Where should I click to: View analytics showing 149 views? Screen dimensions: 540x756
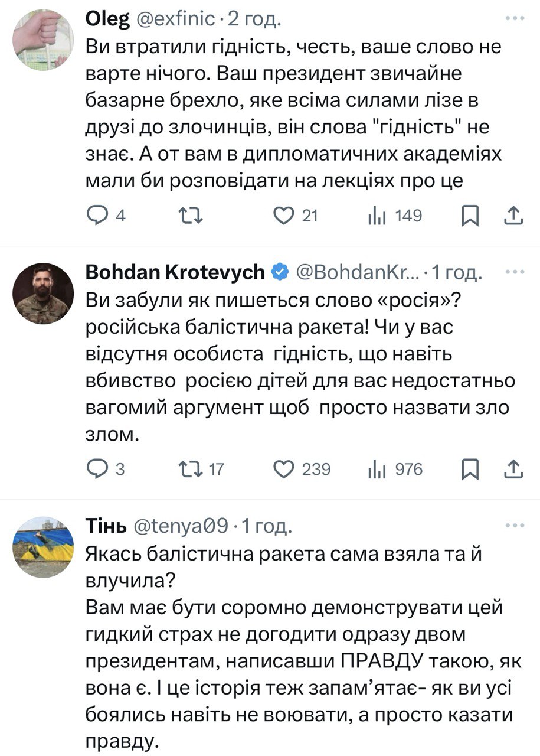click(x=376, y=216)
